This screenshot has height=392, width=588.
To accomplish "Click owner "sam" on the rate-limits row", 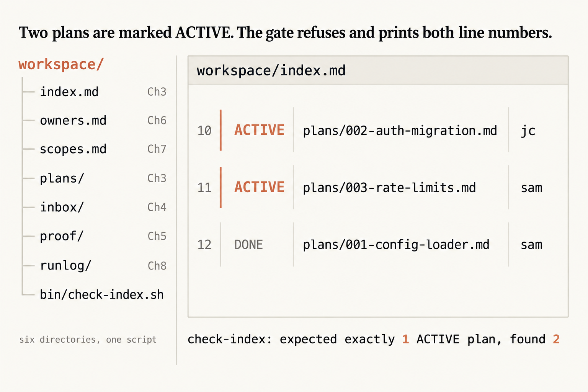I will click(531, 188).
